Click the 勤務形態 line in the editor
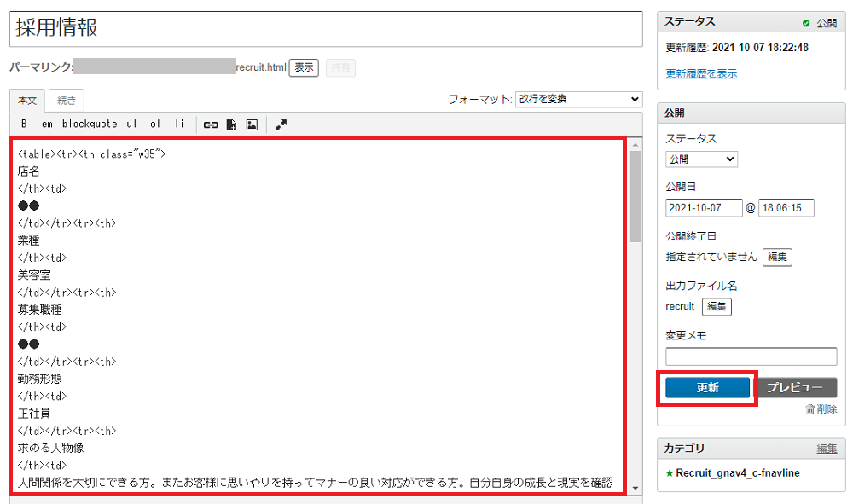Viewport: 853px width, 504px height. (x=40, y=379)
